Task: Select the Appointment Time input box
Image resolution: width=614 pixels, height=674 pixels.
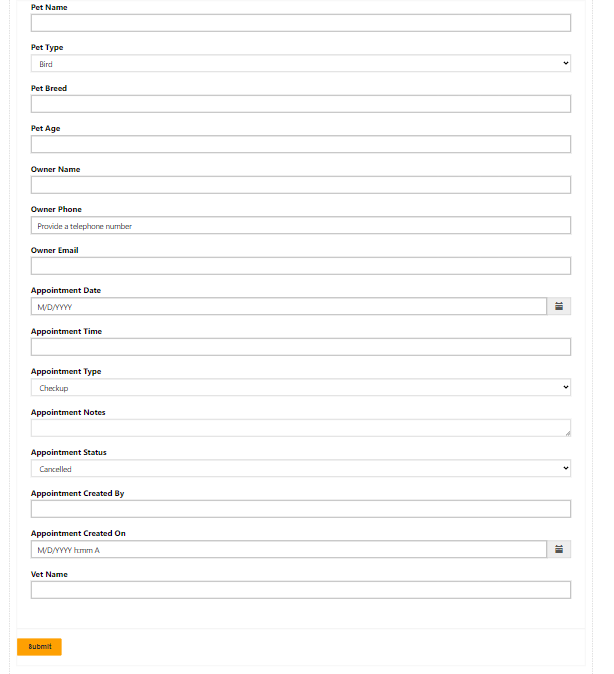Action: point(301,347)
